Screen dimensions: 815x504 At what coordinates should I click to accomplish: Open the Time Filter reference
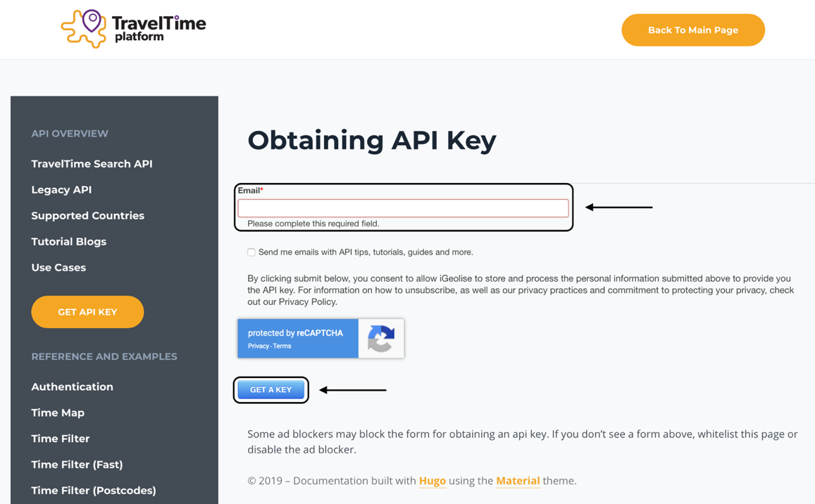coord(61,439)
